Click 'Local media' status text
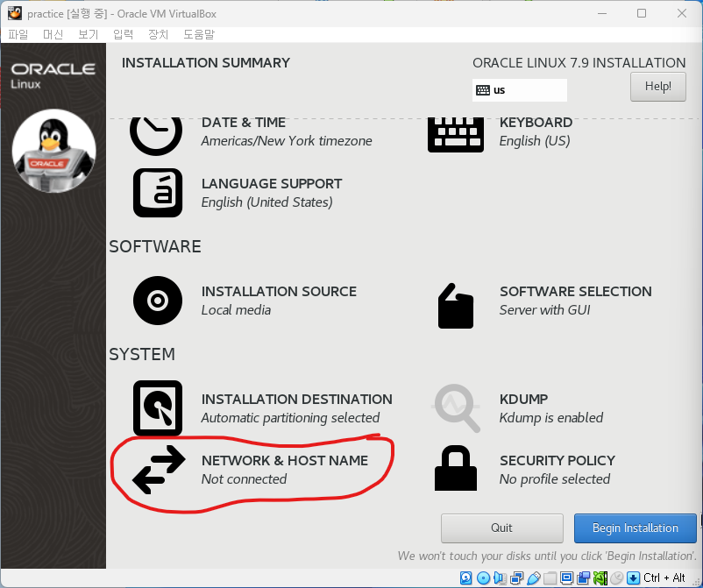Viewport: 703px width, 588px height. (x=236, y=309)
